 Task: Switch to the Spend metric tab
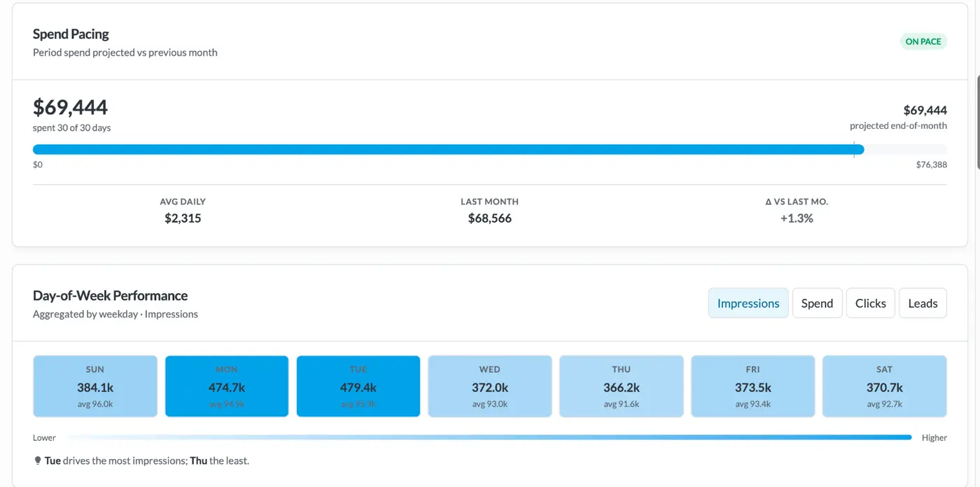point(817,303)
